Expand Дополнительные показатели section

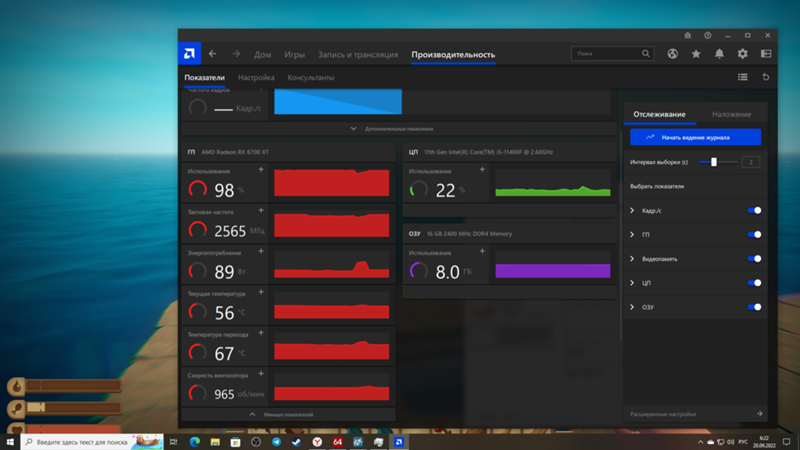398,129
